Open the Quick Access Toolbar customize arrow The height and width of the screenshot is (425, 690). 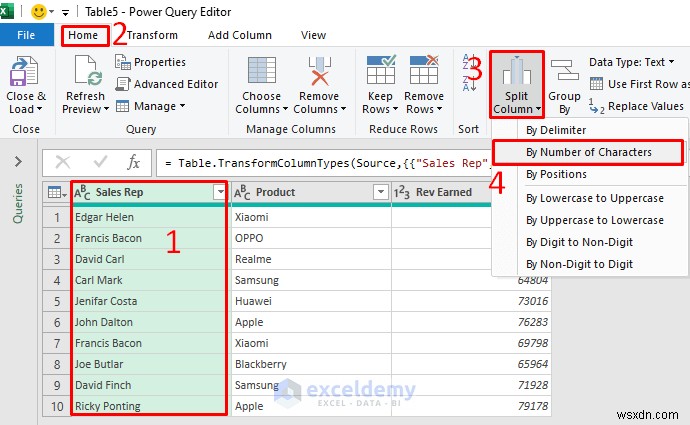[66, 12]
